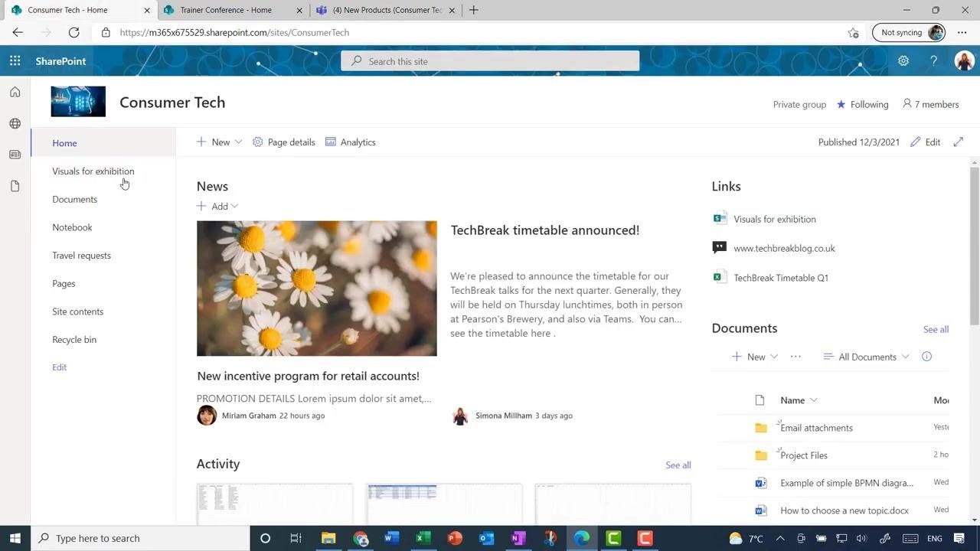The image size is (980, 551).
Task: Open the page file icon in left rail
Action: click(15, 186)
